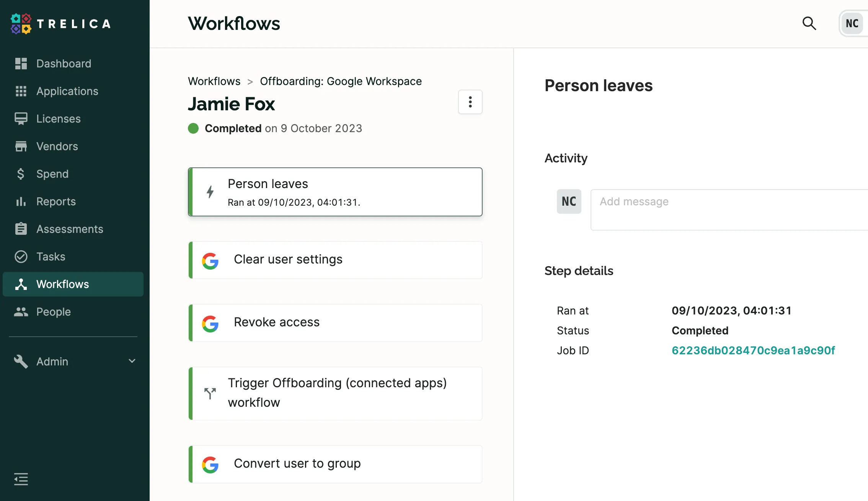Image resolution: width=868 pixels, height=501 pixels.
Task: Click the Clear user settings step
Action: [x=336, y=259]
